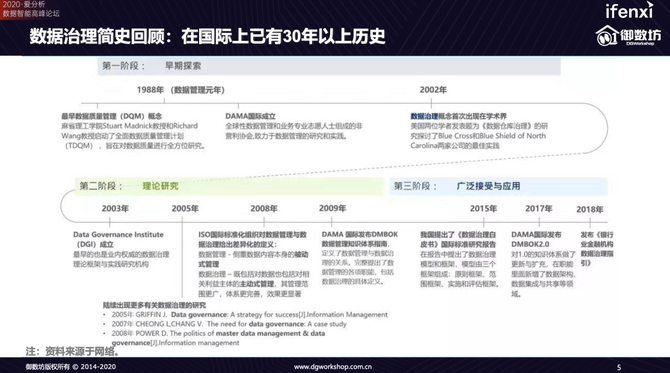The height and width of the screenshot is (373, 670).
Task: Click the 2008年 POWER D. reference line
Action: (x=218, y=338)
